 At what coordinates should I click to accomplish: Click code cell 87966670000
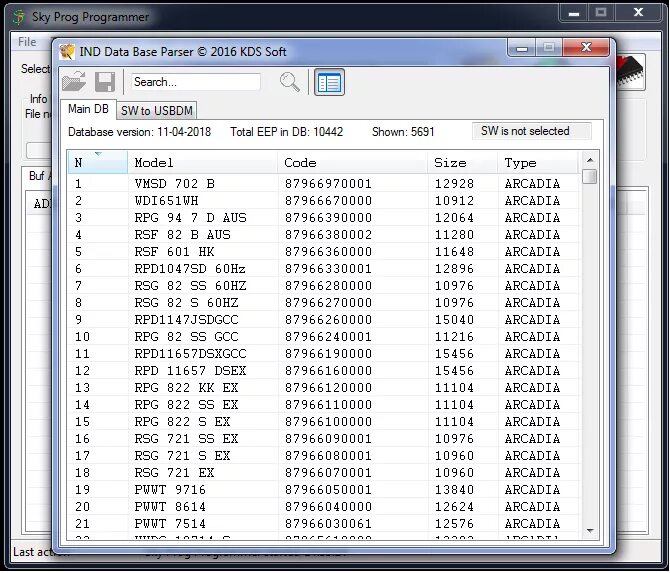(x=328, y=201)
